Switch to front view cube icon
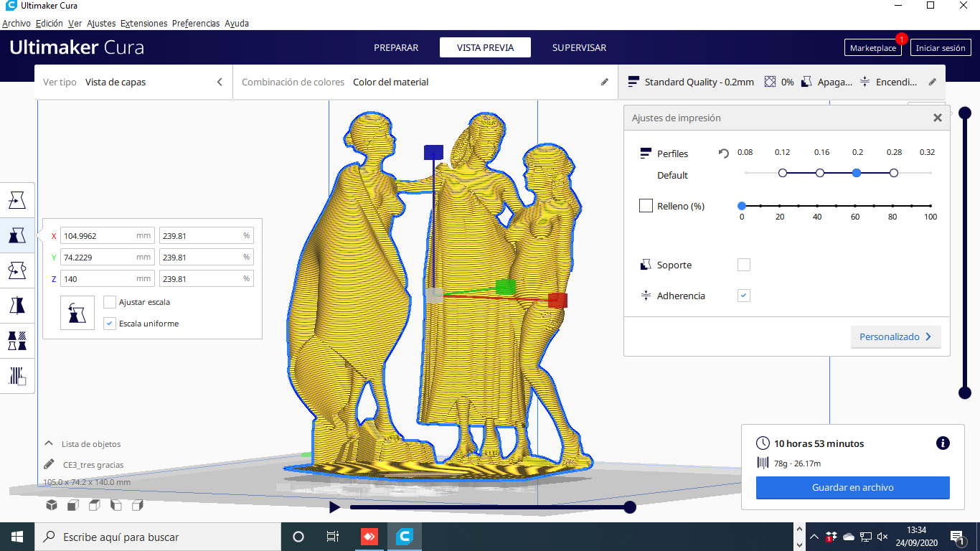Screen dimensions: 980x551 coord(73,505)
